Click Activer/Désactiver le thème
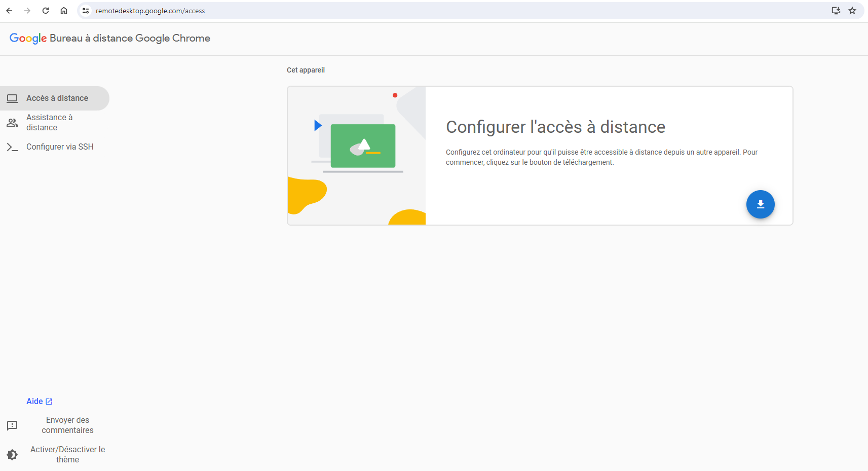This screenshot has width=868, height=471. [x=67, y=455]
